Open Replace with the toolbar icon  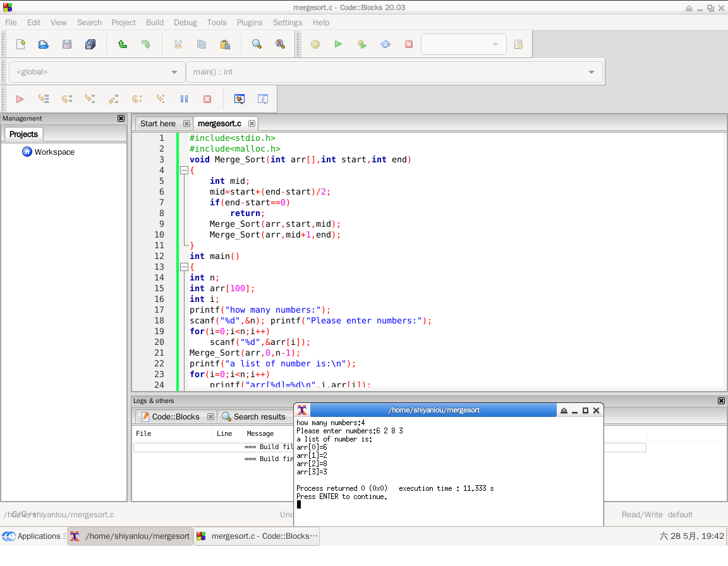tap(280, 44)
